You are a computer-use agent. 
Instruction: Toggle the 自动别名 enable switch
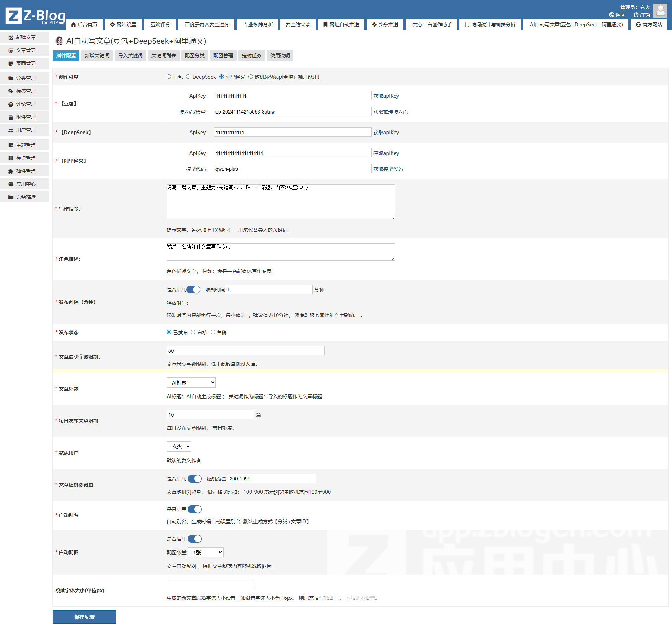195,509
